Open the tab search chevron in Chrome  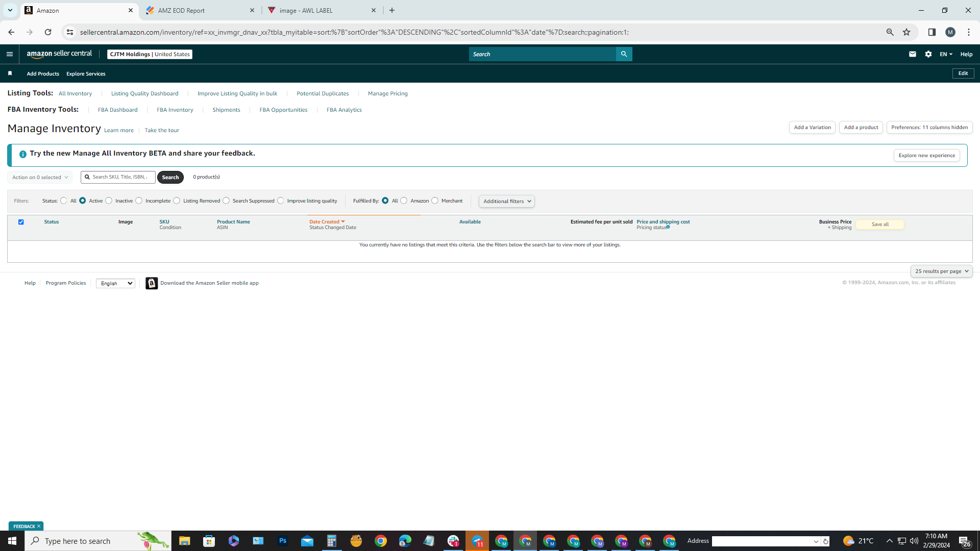[x=10, y=10]
